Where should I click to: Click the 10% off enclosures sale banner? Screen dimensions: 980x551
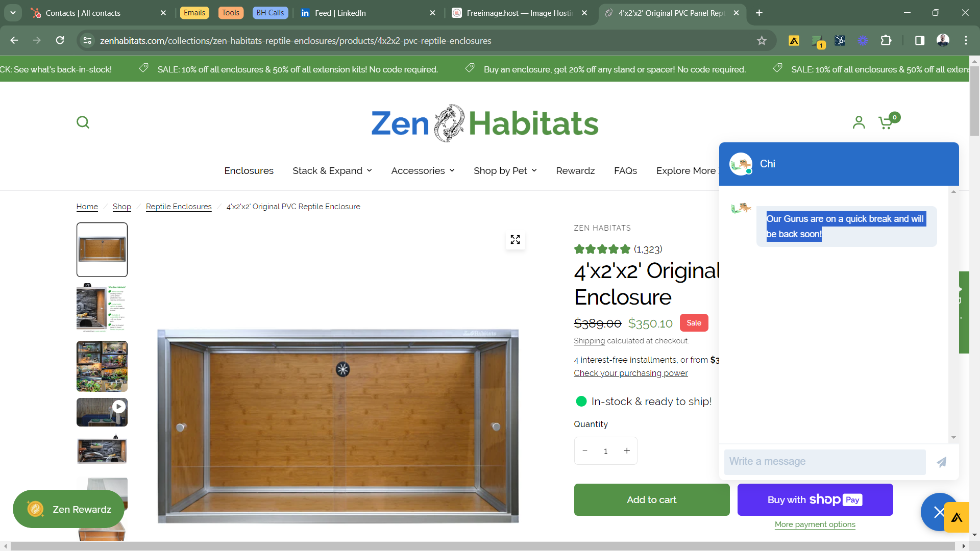tap(298, 69)
